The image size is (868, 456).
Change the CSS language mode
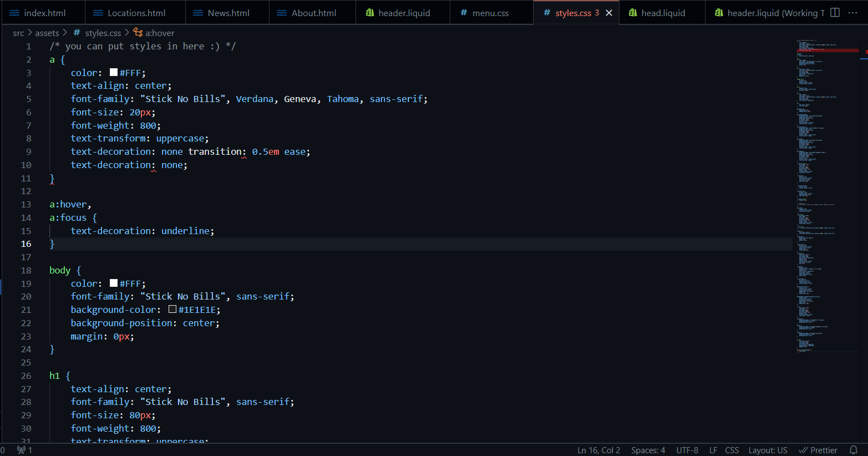click(732, 450)
